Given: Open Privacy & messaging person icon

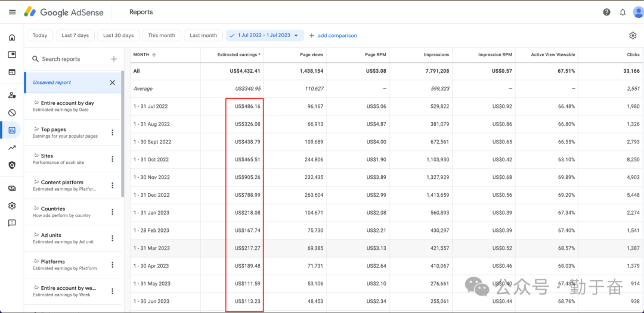Looking at the screenshot, I should 12,95.
